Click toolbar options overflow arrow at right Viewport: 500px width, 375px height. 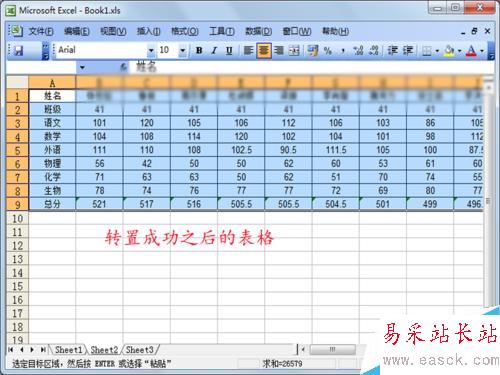tap(491, 51)
